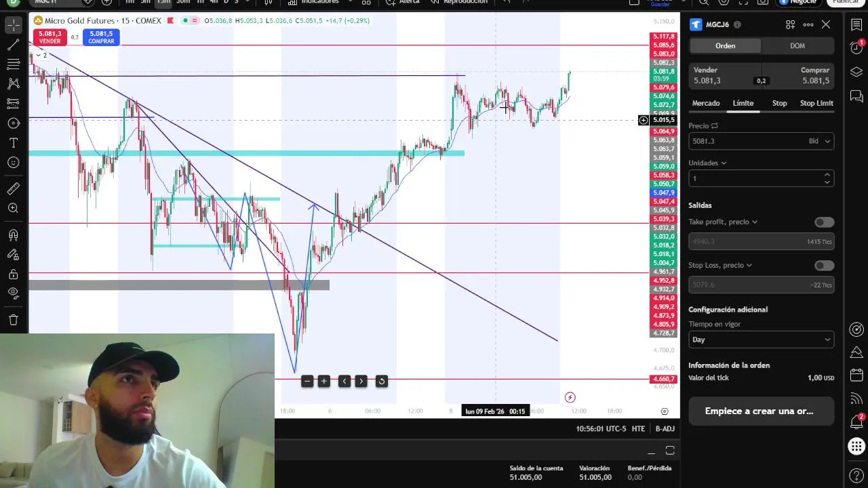This screenshot has height=488, width=868.
Task: Zoom in the chart with plus button
Action: tap(324, 382)
